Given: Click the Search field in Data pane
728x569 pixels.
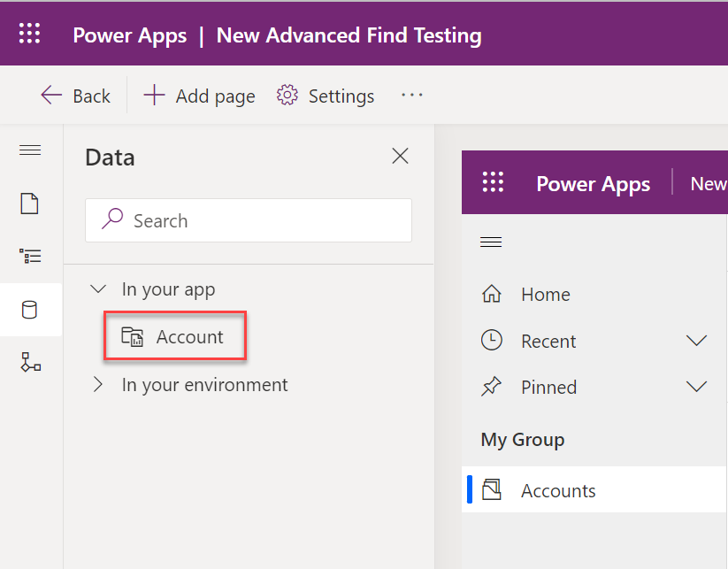Looking at the screenshot, I should 249,220.
